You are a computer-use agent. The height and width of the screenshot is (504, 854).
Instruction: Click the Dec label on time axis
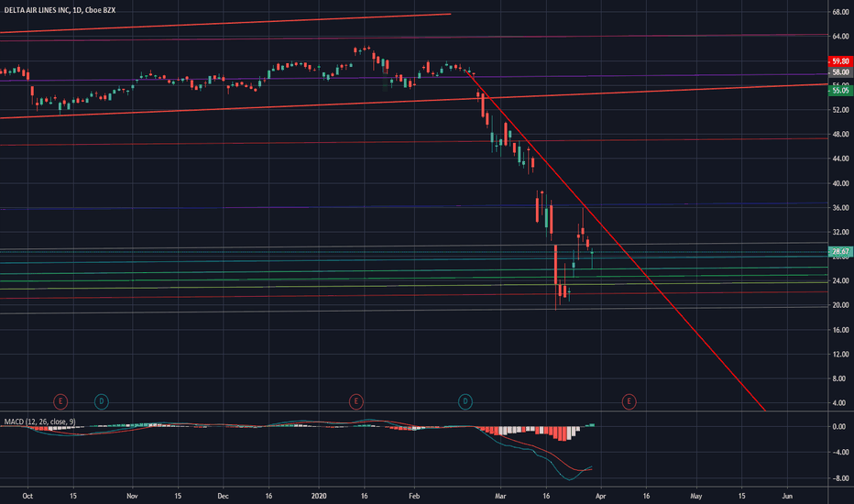coord(223,496)
